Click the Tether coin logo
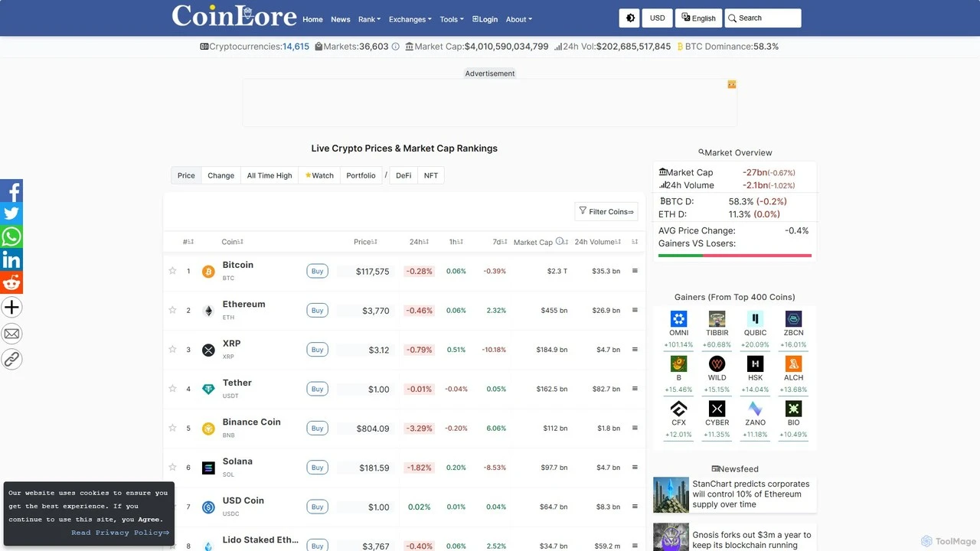This screenshot has width=980, height=551. (208, 390)
